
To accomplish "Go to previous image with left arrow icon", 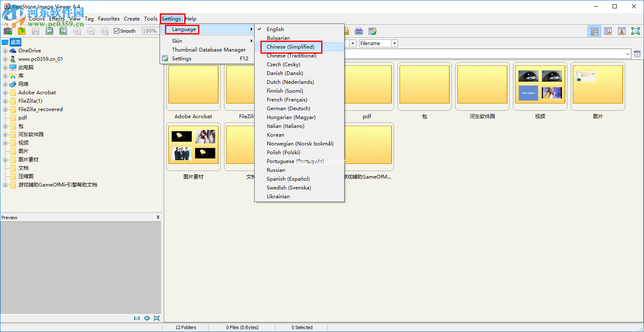I will (x=49, y=31).
